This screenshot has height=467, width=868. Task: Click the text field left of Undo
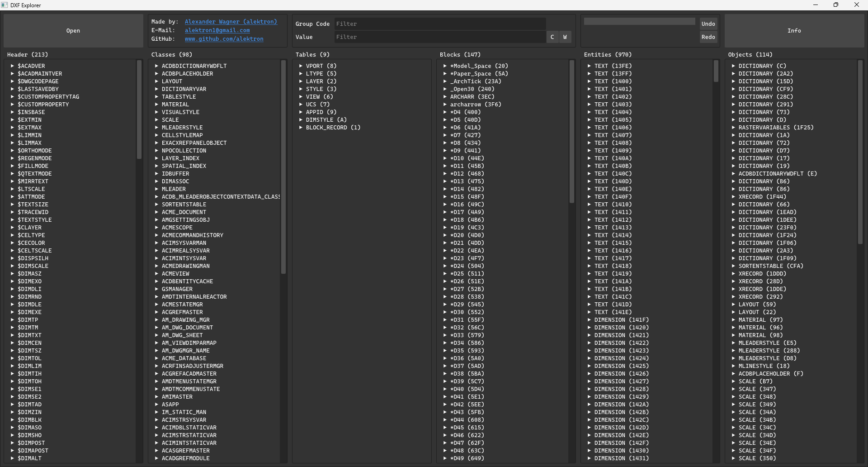[x=640, y=22]
